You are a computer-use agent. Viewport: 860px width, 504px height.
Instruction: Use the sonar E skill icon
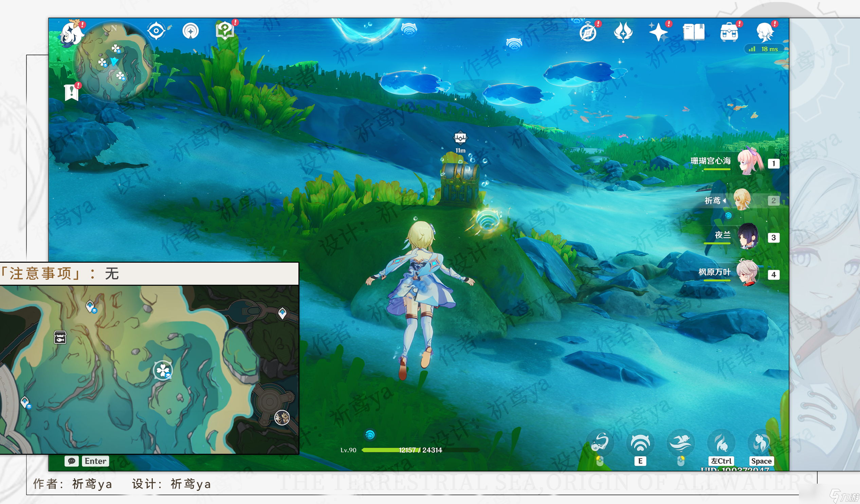click(x=640, y=443)
